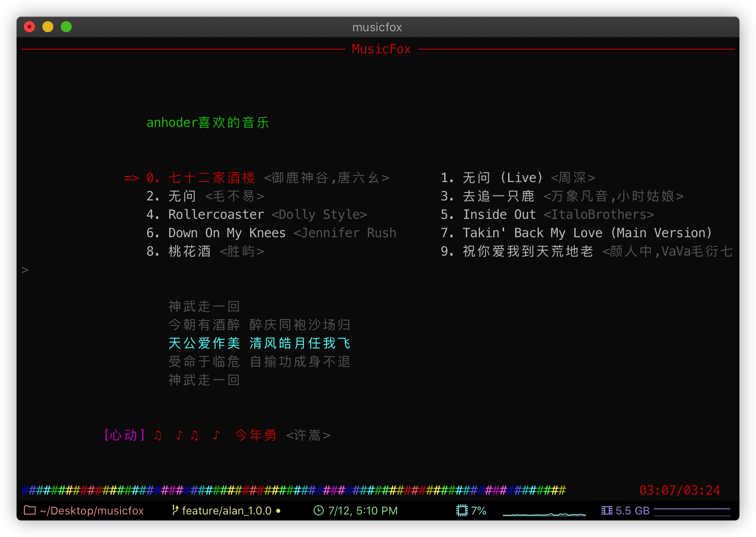Click the CPU usage graph

tap(544, 514)
